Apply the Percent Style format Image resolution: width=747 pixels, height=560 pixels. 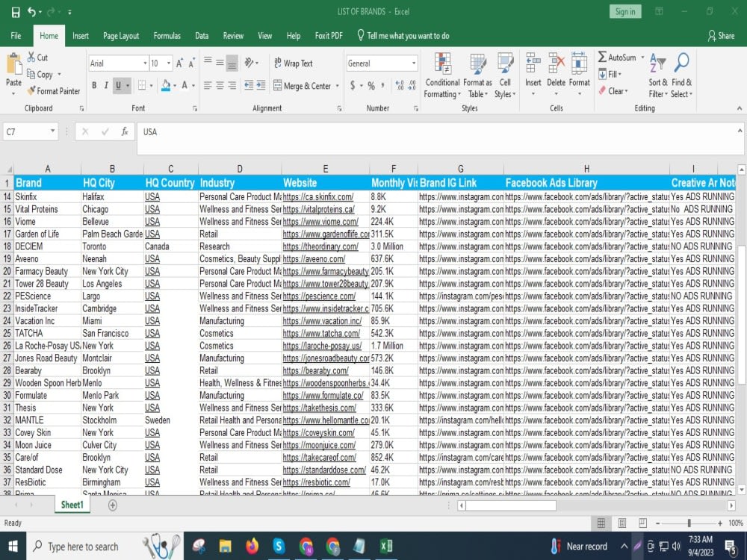coord(371,86)
